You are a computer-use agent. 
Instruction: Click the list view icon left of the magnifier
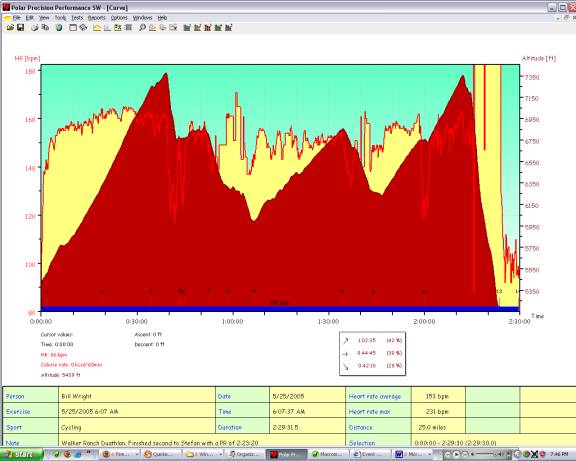[x=129, y=28]
